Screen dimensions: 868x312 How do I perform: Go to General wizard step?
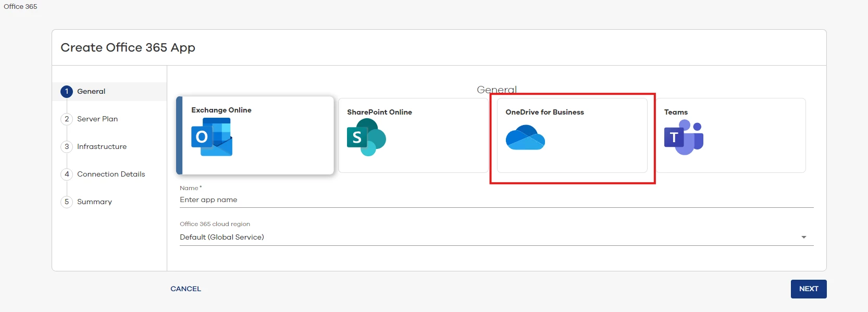coord(109,91)
